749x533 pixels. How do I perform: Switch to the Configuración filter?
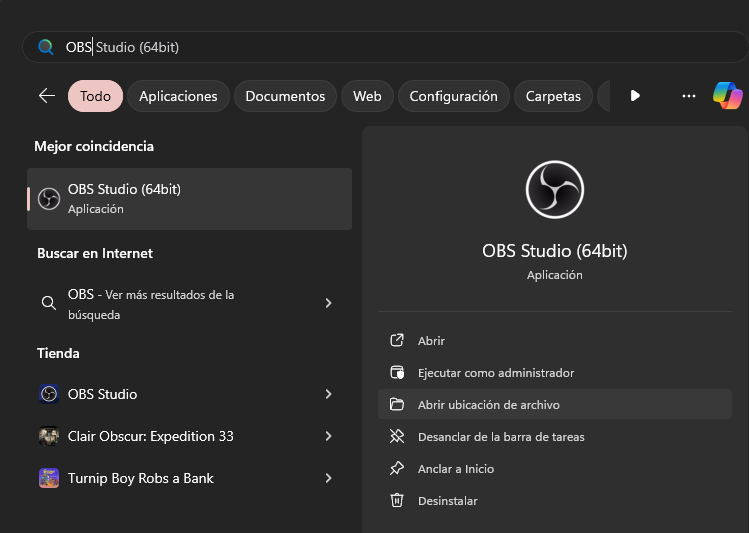pyautogui.click(x=453, y=96)
